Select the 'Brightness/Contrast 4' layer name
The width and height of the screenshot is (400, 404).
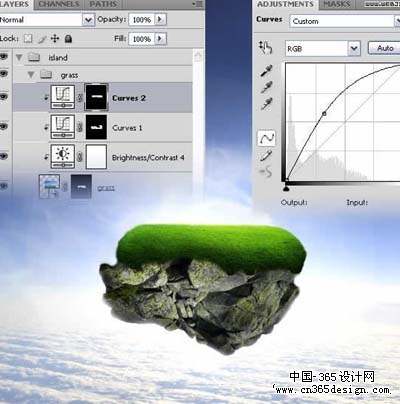pos(148,157)
